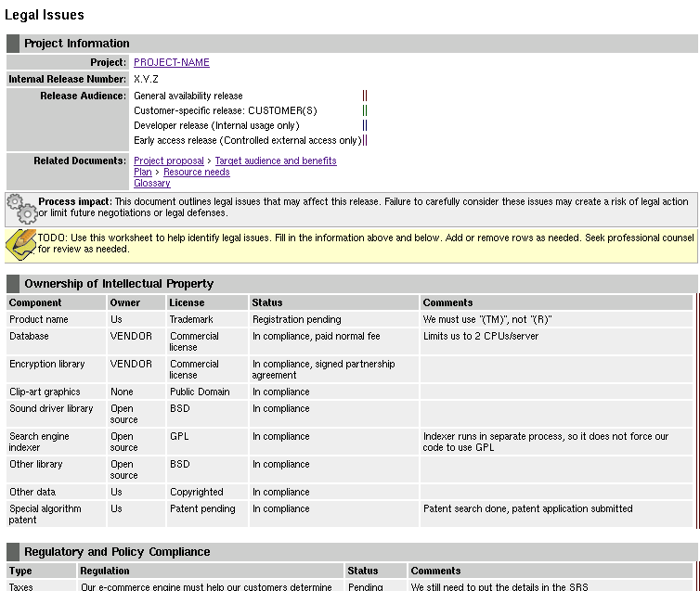Select the 'Special algorithm patent' cell
Image resolution: width=700 pixels, height=591 pixels.
[x=57, y=514]
